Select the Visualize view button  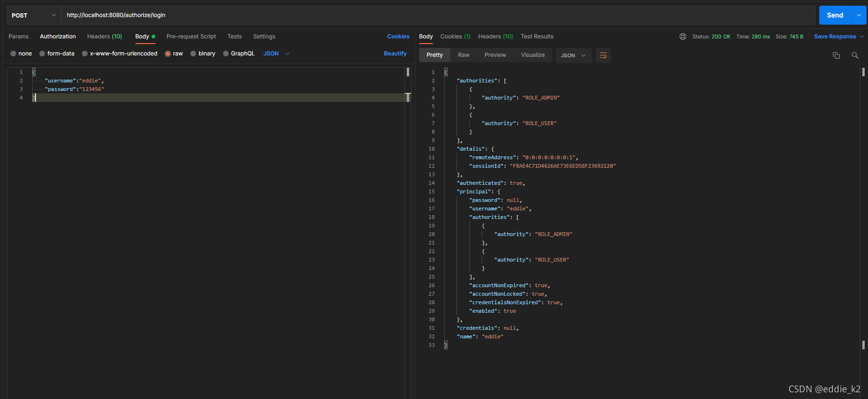[x=533, y=55]
